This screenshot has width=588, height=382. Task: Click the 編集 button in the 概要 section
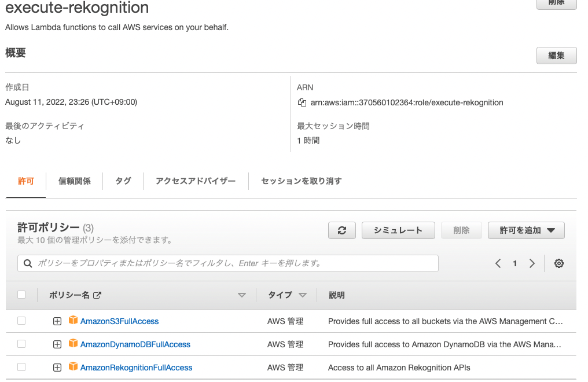(557, 56)
